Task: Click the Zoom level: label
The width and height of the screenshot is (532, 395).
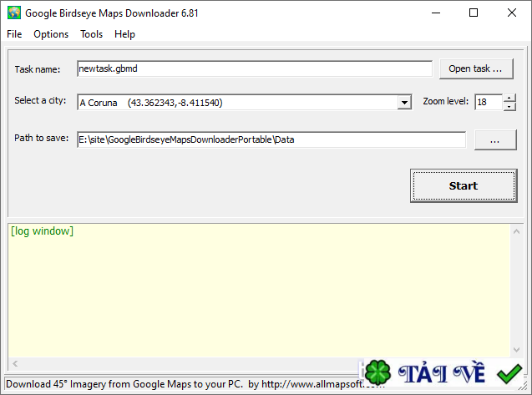Action: [x=445, y=102]
